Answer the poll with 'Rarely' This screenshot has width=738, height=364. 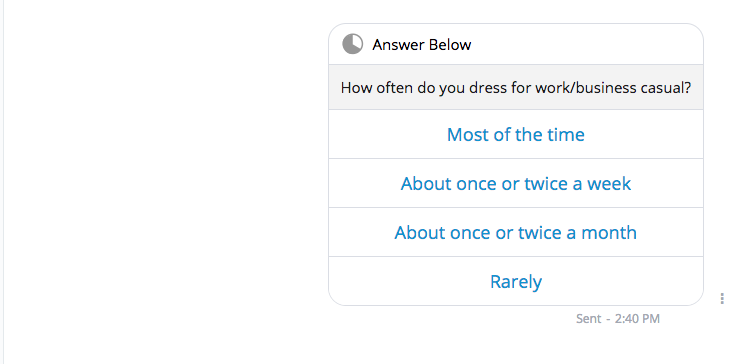[516, 281]
